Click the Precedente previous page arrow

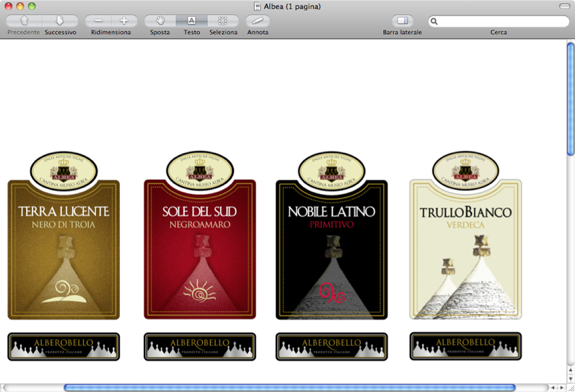pyautogui.click(x=24, y=21)
